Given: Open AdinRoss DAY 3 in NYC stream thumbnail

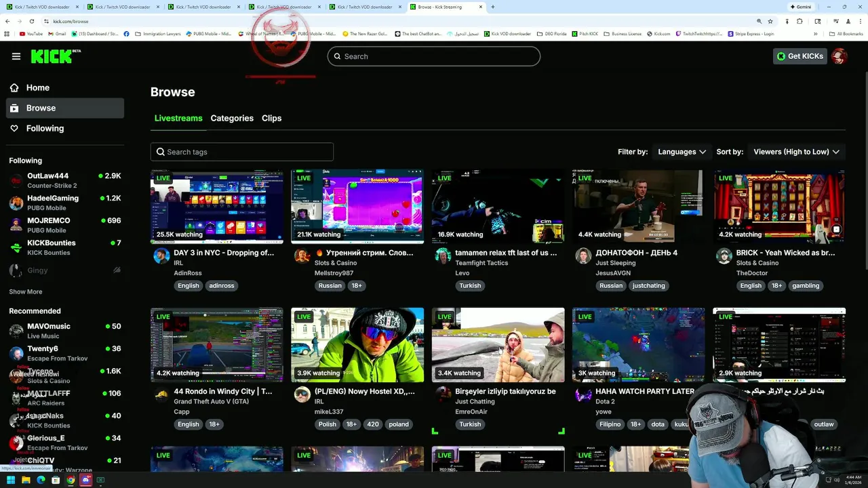Looking at the screenshot, I should click(x=217, y=206).
